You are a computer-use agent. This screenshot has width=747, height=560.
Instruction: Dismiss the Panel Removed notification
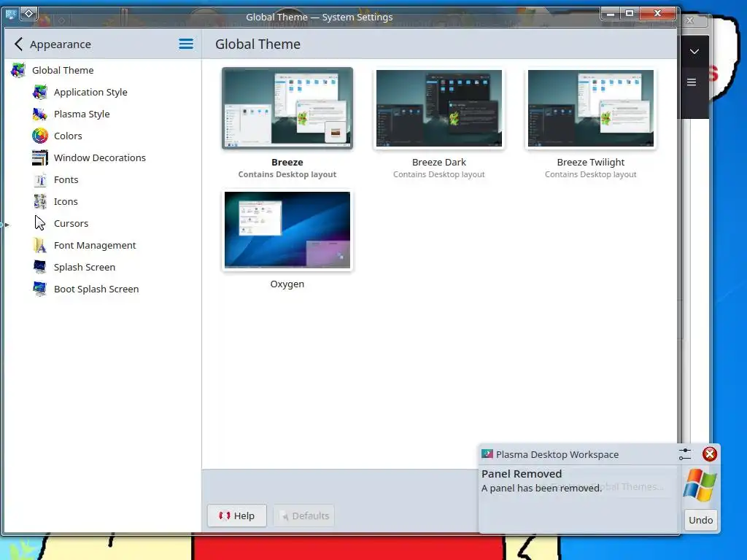[709, 454]
